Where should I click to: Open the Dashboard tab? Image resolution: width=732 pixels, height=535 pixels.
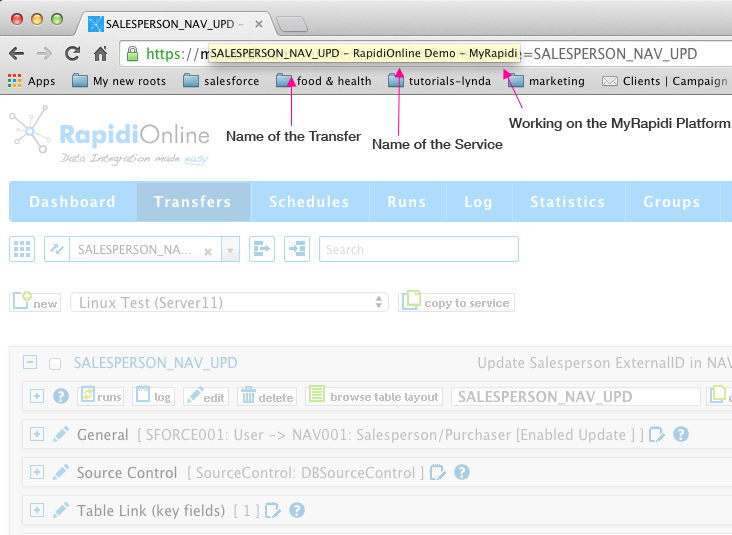[x=73, y=202]
